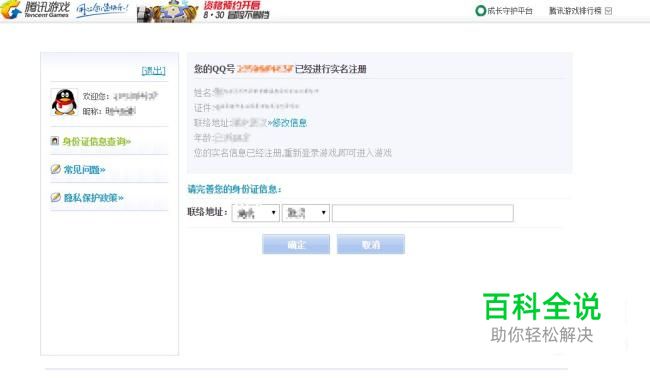The width and height of the screenshot is (650, 378).
Task: Open the city dropdown for 联络地址
Action: point(306,213)
